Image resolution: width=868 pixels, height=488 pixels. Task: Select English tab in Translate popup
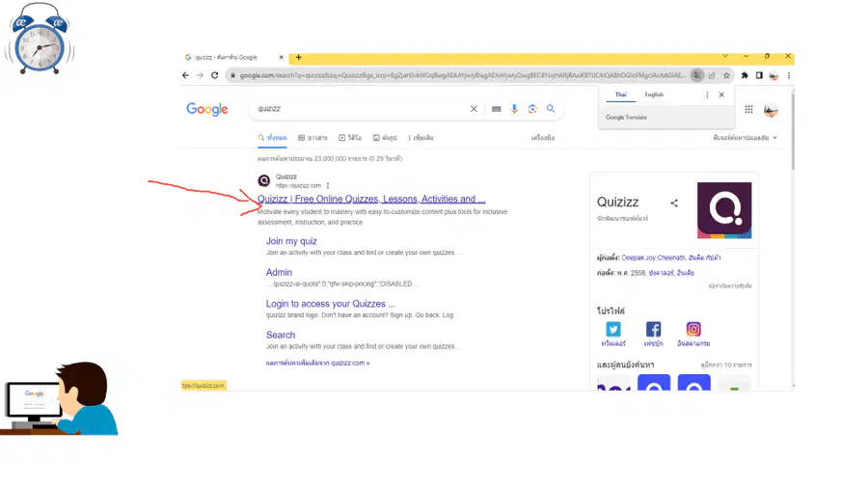point(654,95)
